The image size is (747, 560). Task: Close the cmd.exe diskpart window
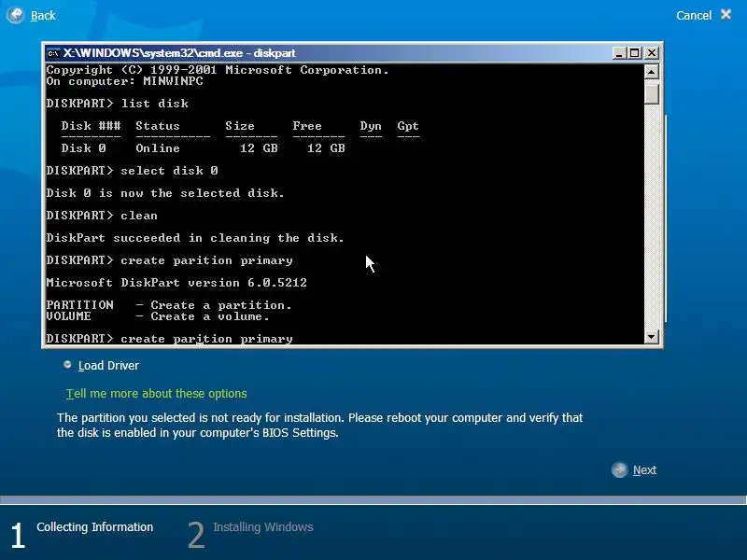click(651, 53)
